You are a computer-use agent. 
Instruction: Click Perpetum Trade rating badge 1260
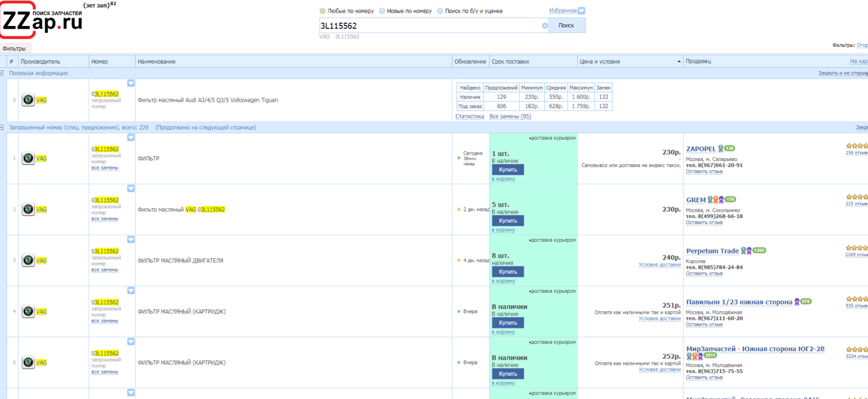pos(759,250)
